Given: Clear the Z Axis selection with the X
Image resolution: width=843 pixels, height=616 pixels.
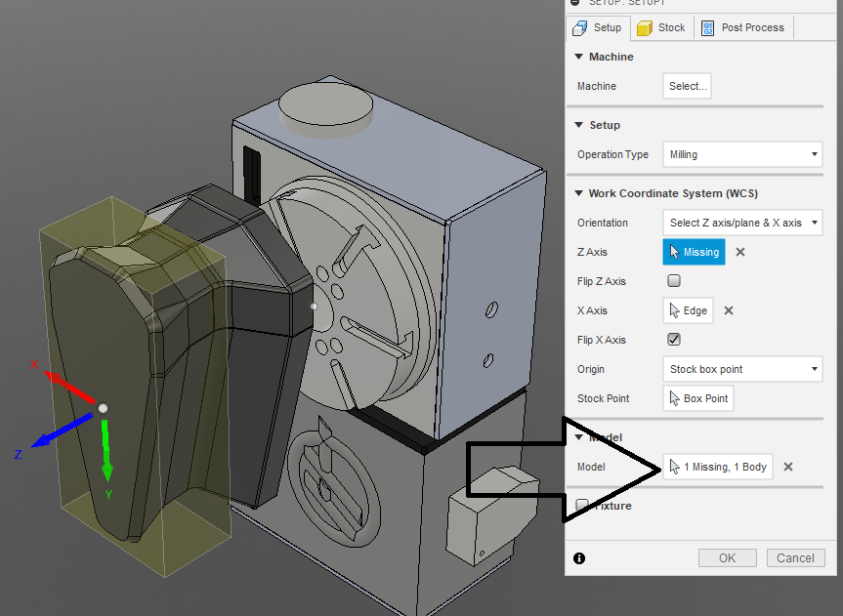Looking at the screenshot, I should point(739,252).
